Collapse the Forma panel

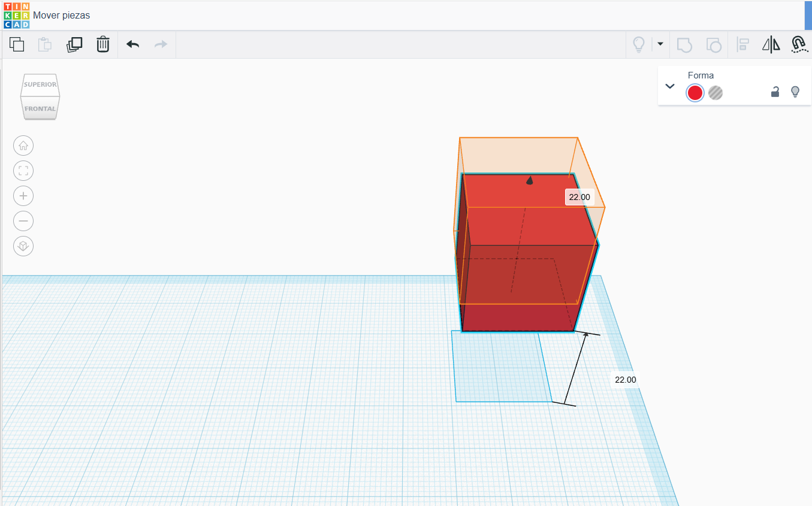670,86
